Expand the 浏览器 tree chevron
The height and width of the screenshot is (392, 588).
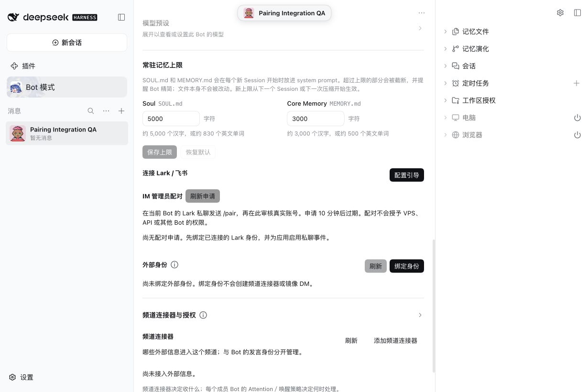(446, 135)
